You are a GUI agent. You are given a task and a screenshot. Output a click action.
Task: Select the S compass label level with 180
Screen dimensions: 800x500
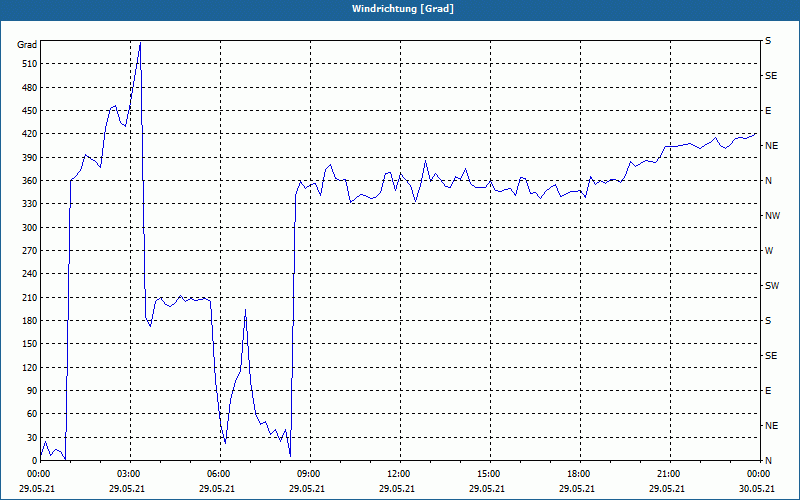(x=768, y=320)
